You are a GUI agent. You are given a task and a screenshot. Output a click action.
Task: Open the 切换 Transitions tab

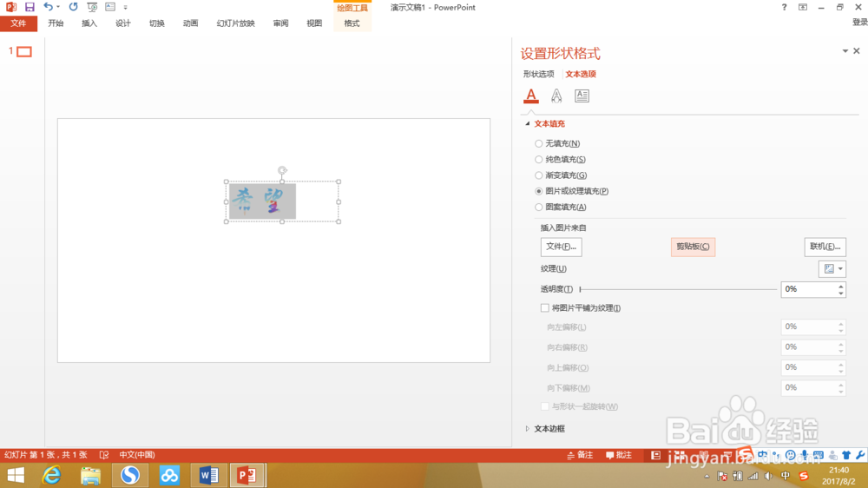tap(156, 23)
